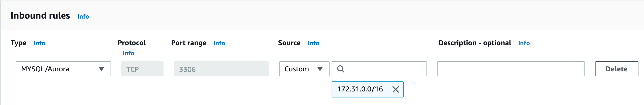Select the 172.31.0.0/16 CIDR tag text
This screenshot has height=105, width=644.
360,89
